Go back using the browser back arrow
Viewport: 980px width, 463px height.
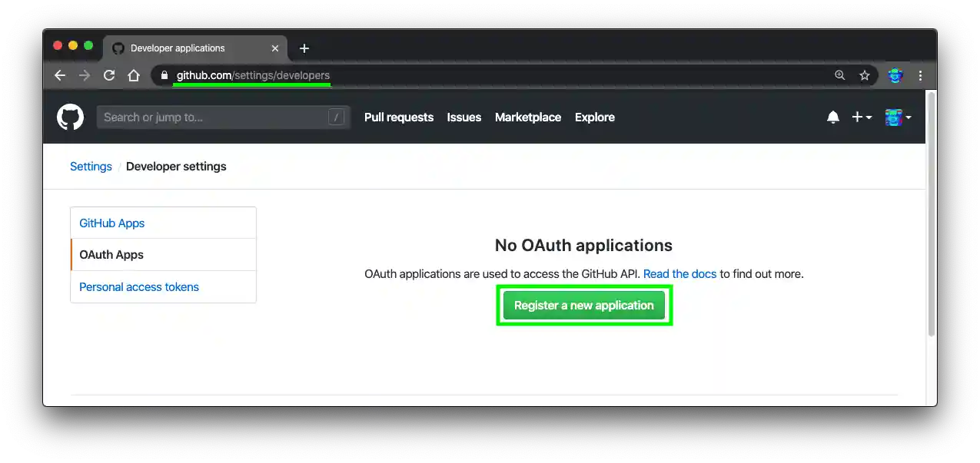click(x=60, y=75)
